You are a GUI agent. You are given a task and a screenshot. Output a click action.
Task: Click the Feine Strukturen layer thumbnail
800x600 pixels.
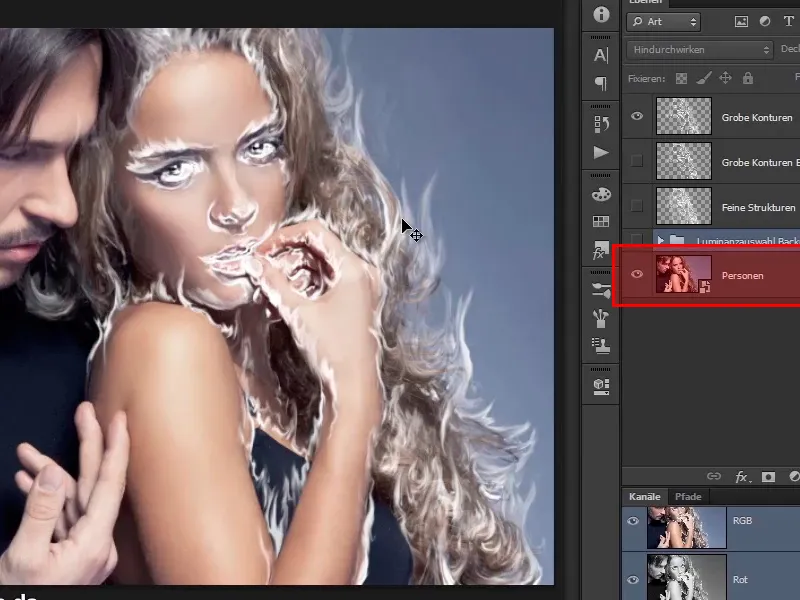tap(683, 206)
